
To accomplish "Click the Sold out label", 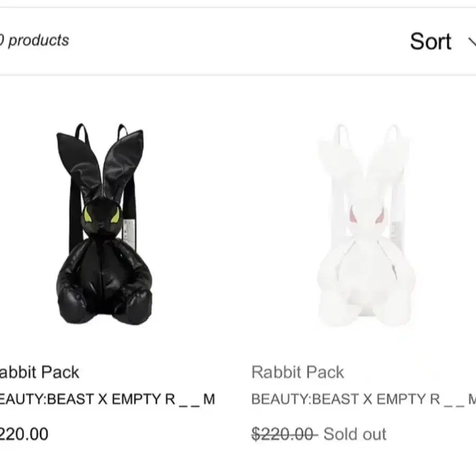I will pos(355,434).
